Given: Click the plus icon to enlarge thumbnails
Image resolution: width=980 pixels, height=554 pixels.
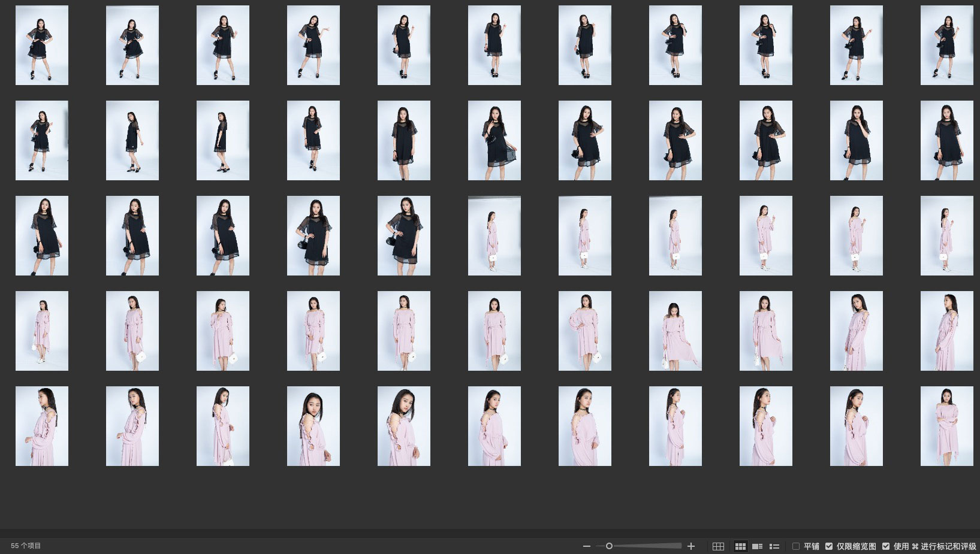Looking at the screenshot, I should 691,546.
